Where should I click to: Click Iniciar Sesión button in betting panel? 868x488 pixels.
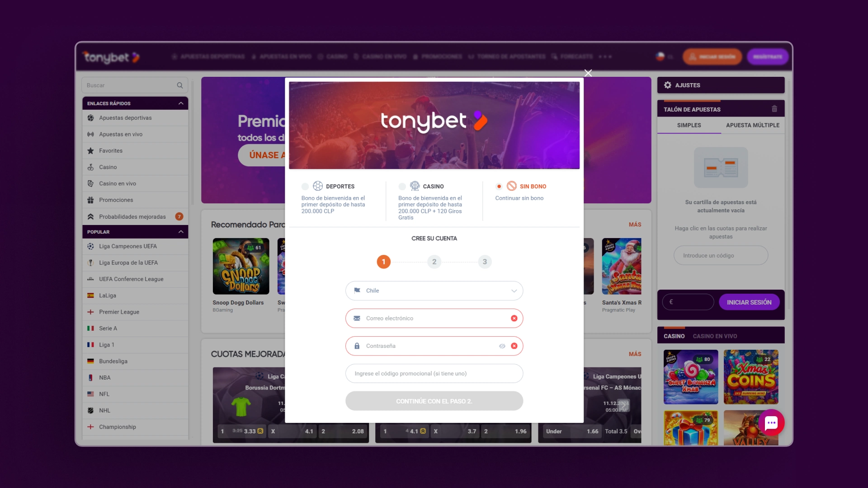point(750,302)
